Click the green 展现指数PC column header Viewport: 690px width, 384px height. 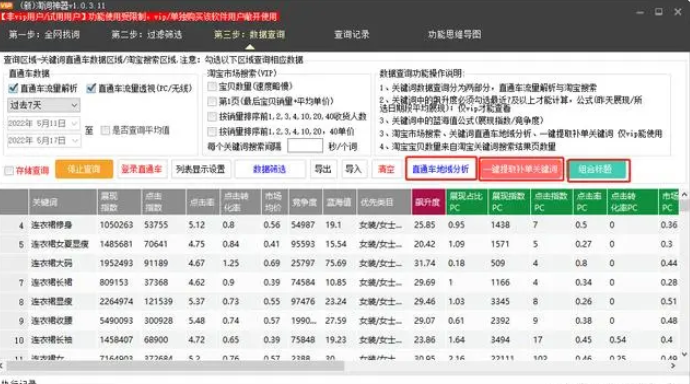[x=509, y=202]
